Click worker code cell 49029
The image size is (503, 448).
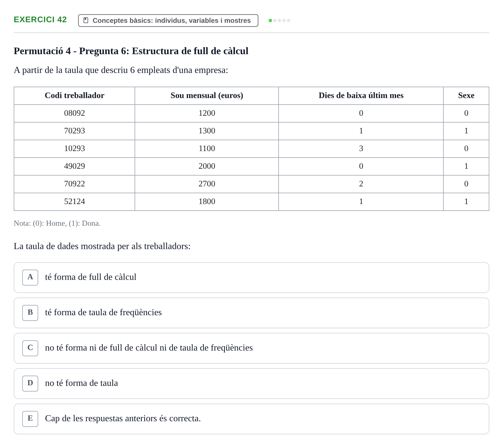point(74,166)
